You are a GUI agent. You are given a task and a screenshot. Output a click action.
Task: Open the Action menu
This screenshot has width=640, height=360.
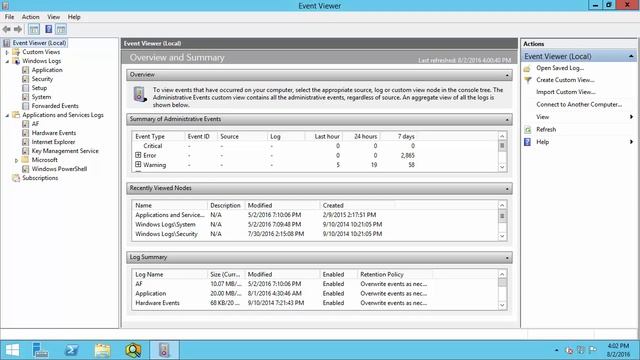click(x=31, y=17)
